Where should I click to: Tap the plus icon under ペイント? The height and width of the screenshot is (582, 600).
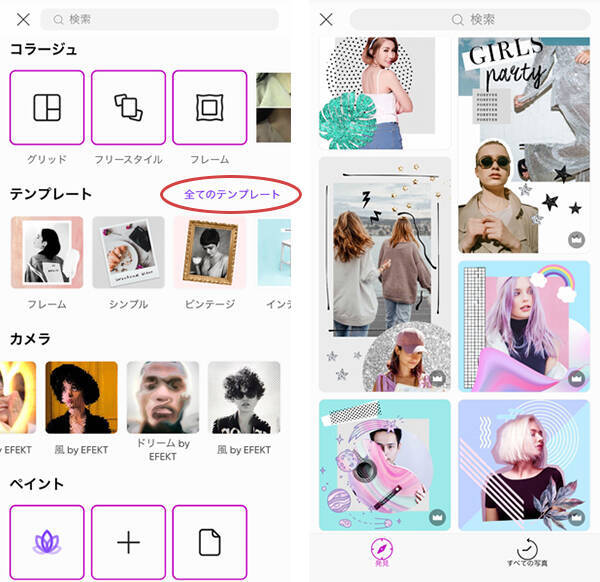click(x=128, y=542)
